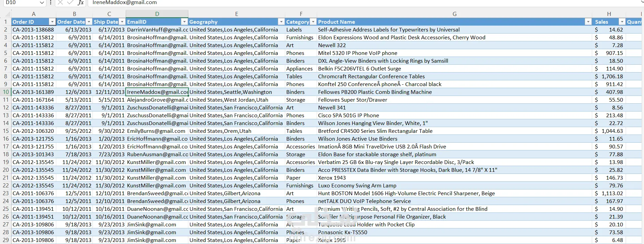Select the sales value 907.15
Viewport: 644px width, 244px height.
(x=609, y=53)
